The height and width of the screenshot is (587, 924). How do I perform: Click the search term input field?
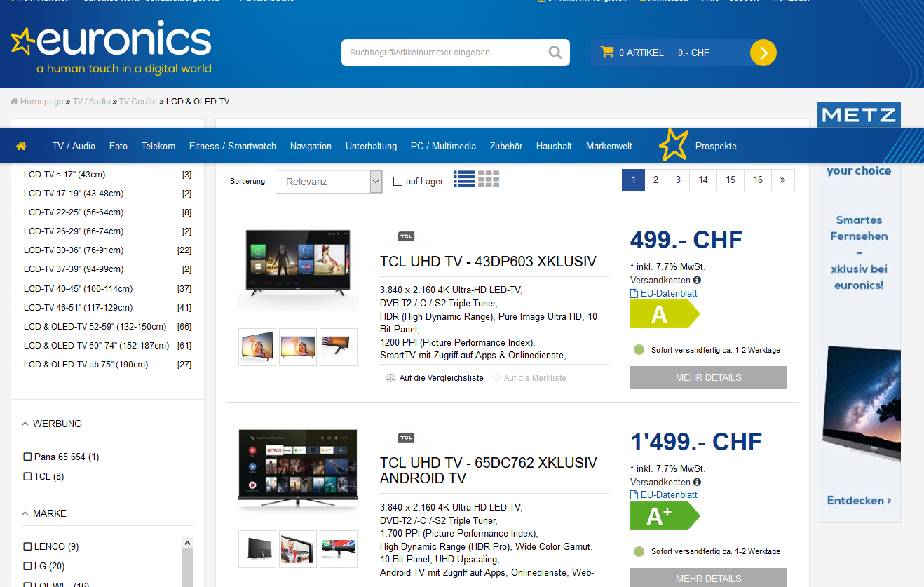click(445, 53)
